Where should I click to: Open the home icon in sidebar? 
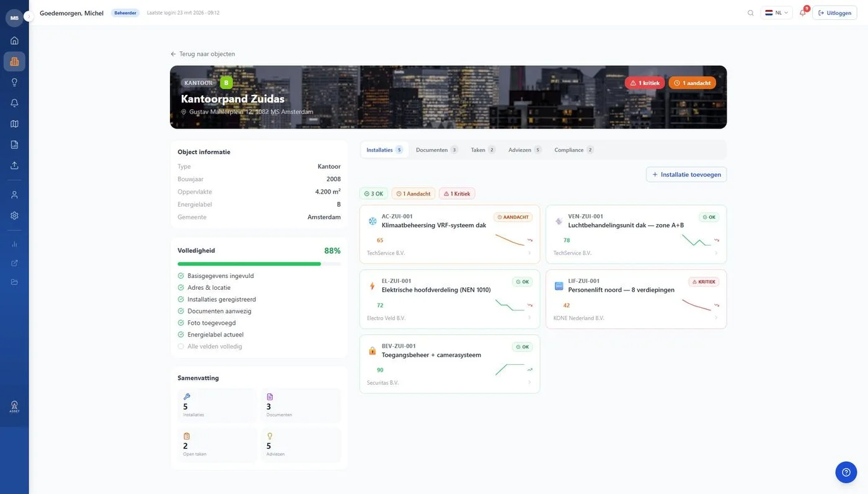[14, 40]
